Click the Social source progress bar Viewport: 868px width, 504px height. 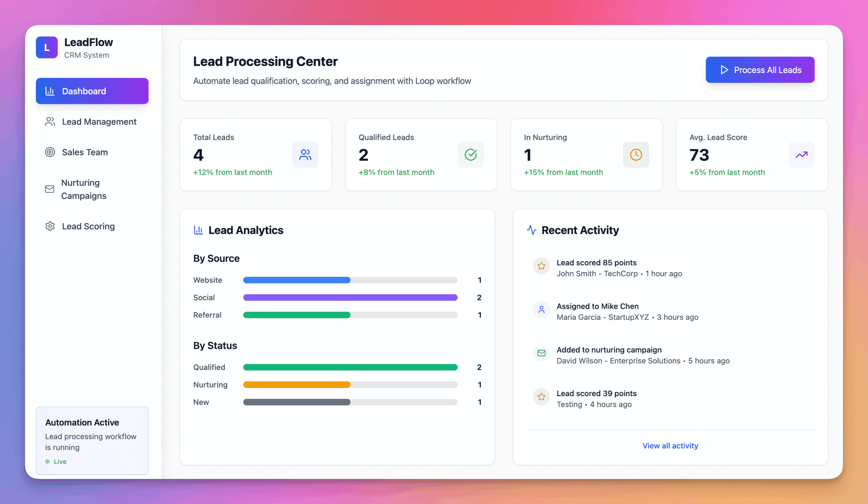pos(350,297)
